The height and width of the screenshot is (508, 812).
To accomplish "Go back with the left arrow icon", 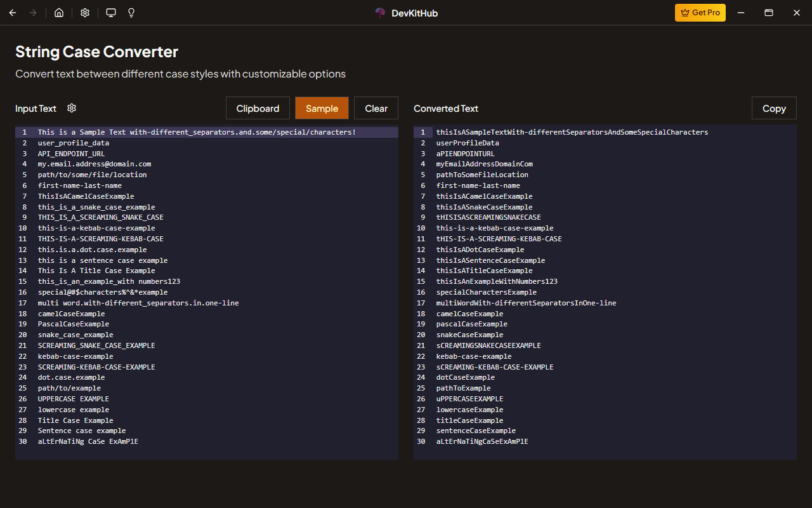I will click(13, 13).
